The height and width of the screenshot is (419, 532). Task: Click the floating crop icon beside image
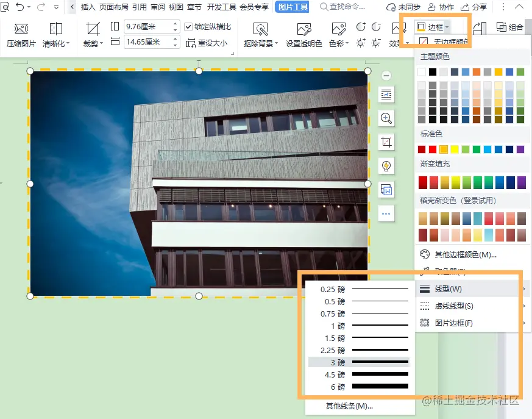click(x=386, y=142)
